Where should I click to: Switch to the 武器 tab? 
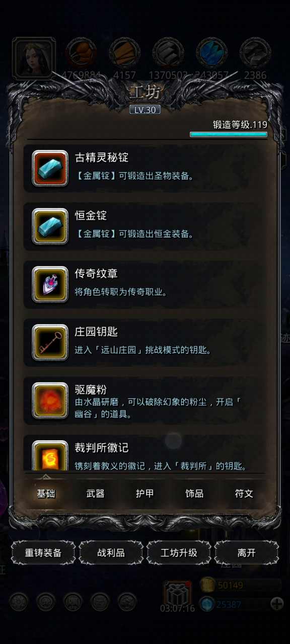95,494
